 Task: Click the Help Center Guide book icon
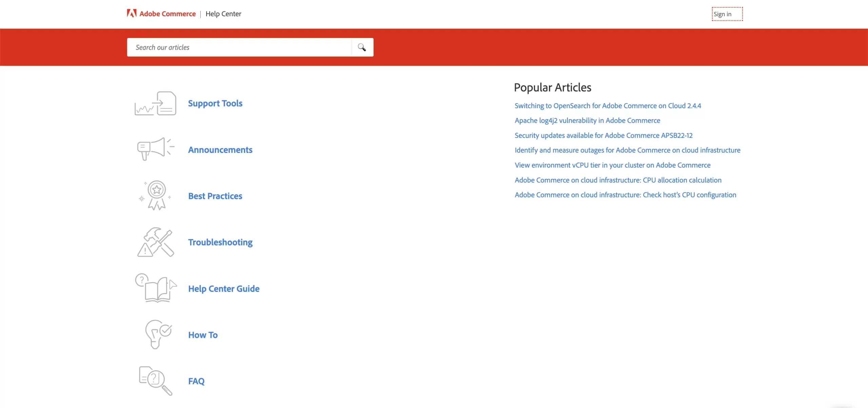156,288
